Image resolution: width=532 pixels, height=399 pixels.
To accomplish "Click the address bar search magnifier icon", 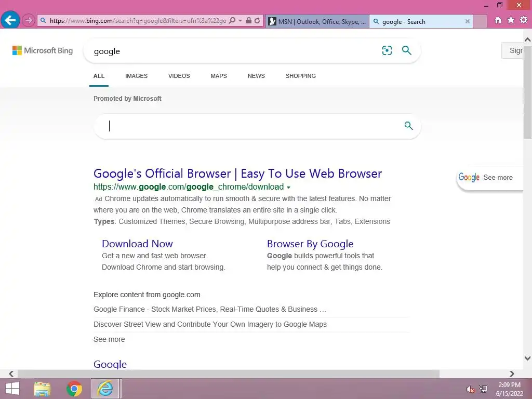I will coord(232,21).
